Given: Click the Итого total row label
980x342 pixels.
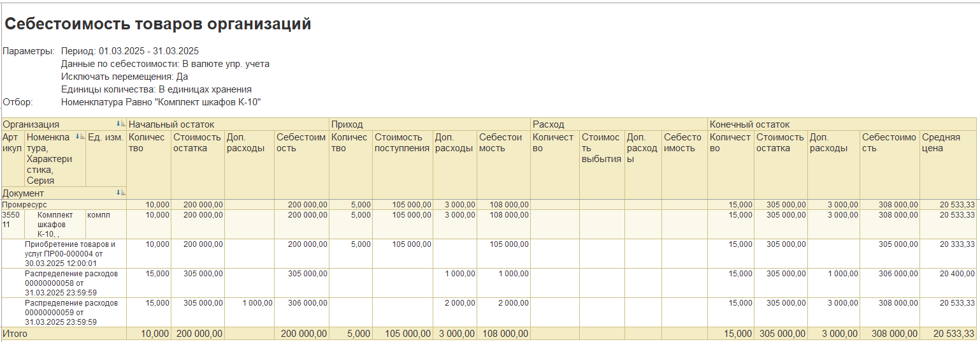Looking at the screenshot, I should coord(15,334).
